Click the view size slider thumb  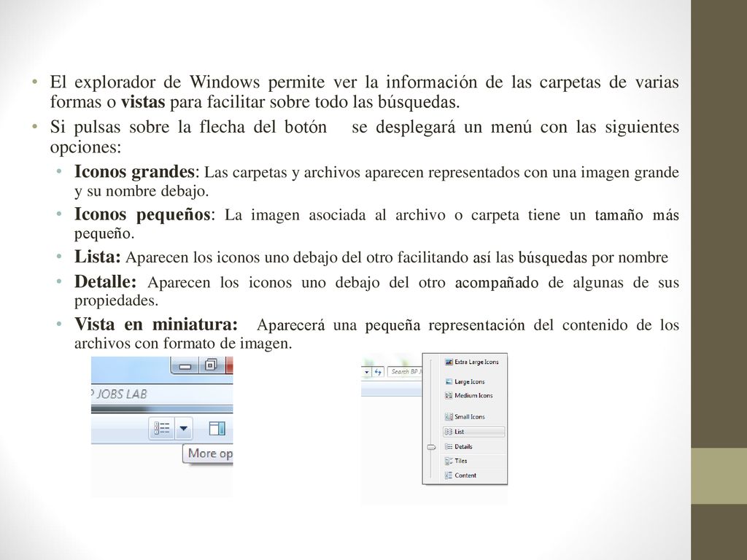coord(431,447)
